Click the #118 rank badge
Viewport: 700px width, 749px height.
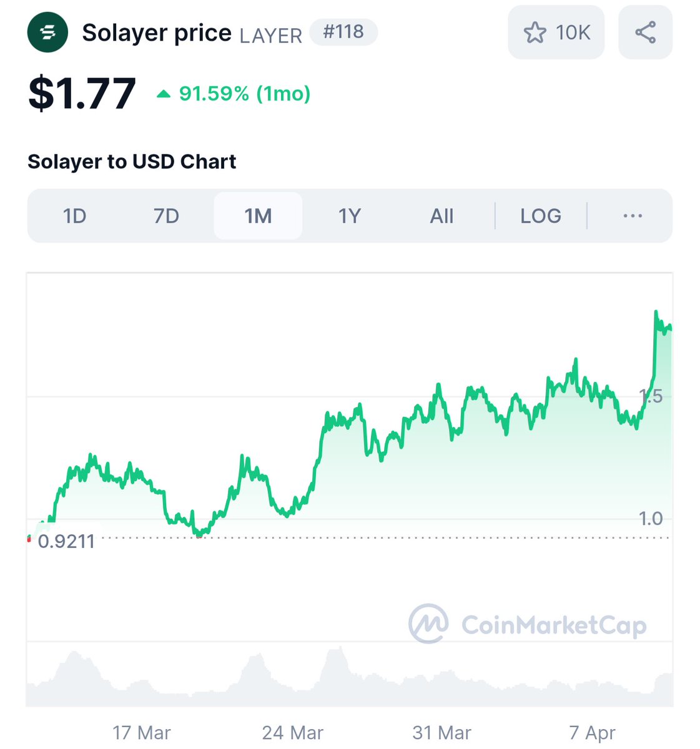pyautogui.click(x=343, y=32)
